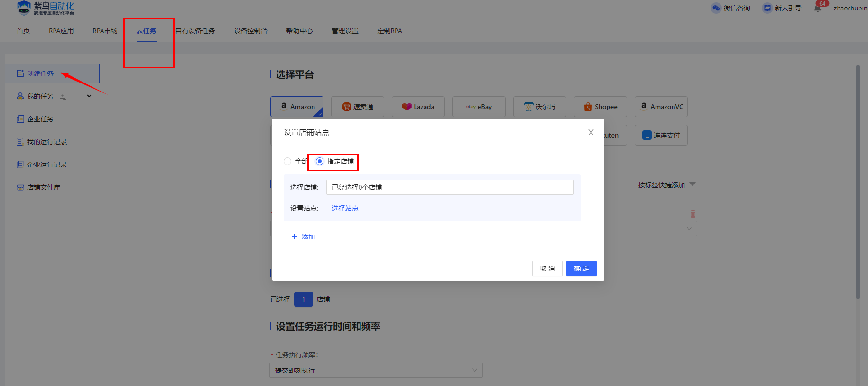Click the plus icon beside 添加
Image resolution: width=868 pixels, height=386 pixels.
tap(295, 237)
